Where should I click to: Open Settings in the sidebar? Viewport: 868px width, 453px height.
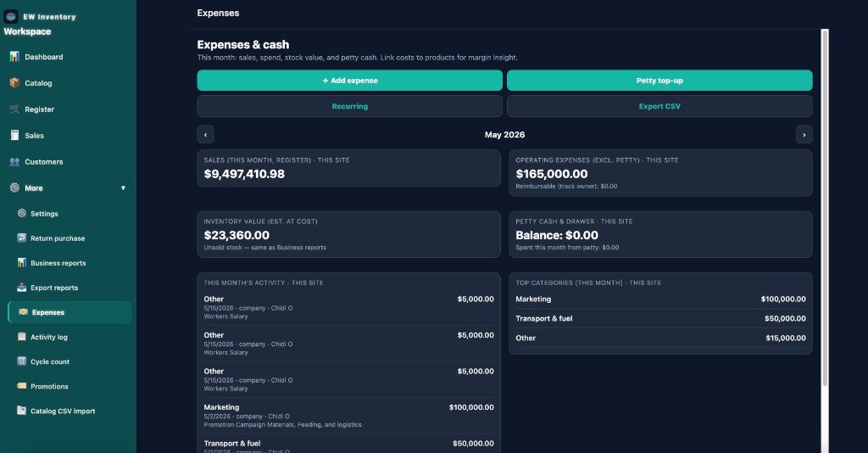44,214
